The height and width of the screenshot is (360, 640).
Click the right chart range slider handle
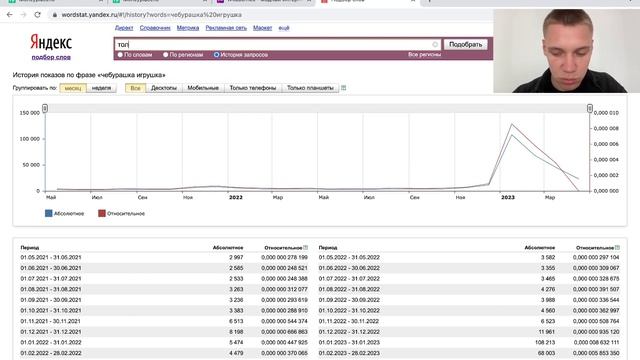(x=590, y=108)
